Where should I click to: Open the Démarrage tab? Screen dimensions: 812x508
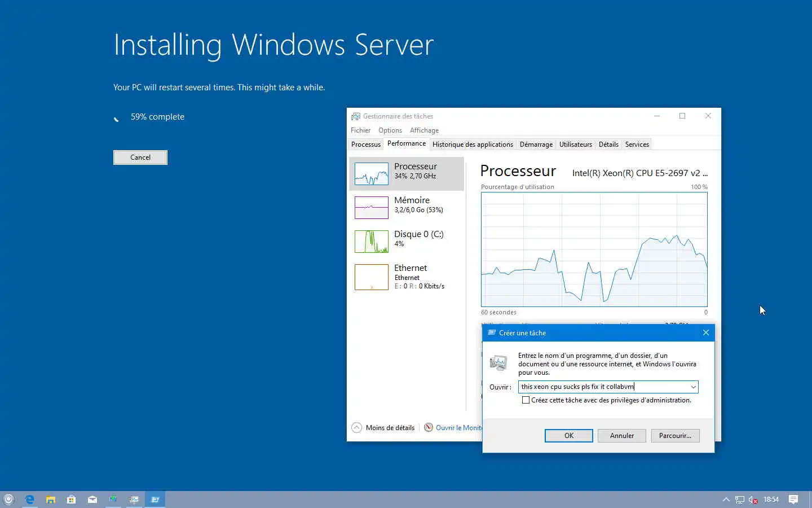pyautogui.click(x=536, y=144)
